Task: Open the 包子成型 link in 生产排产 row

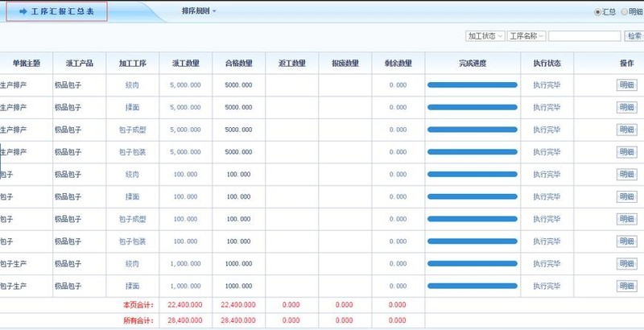Action: click(132, 130)
